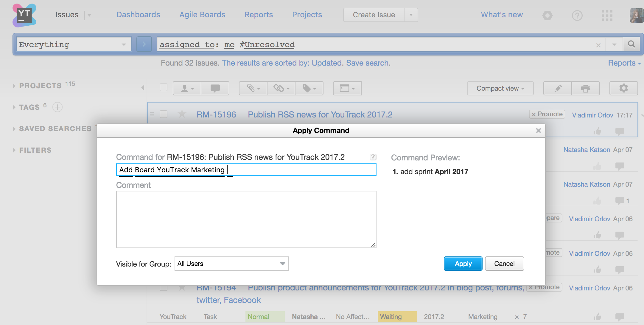Expand the Issues dropdown arrow
The width and height of the screenshot is (644, 325).
(x=89, y=15)
